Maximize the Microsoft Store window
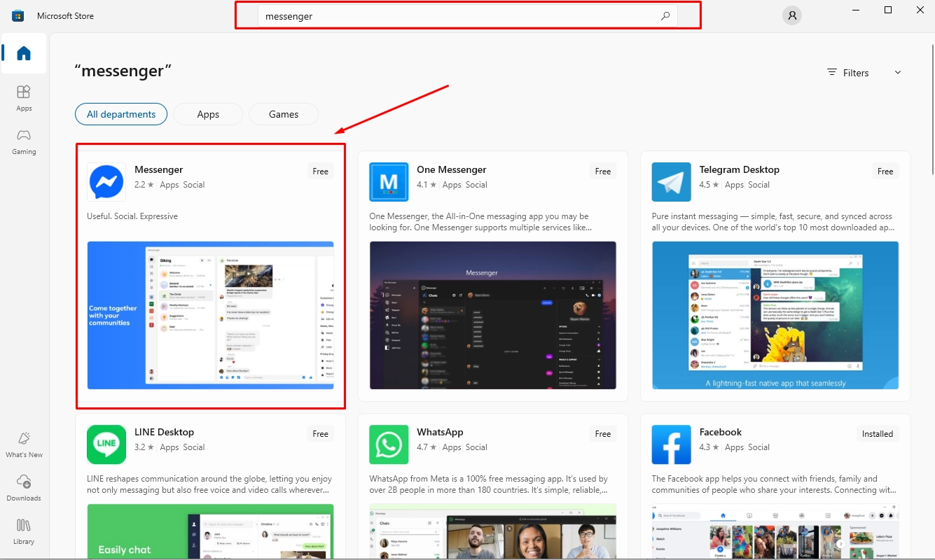The image size is (935, 560). [x=888, y=10]
